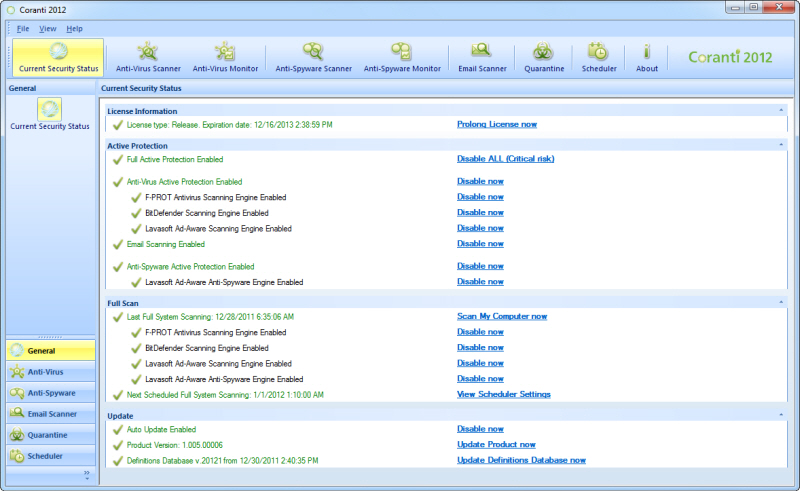Screen dimensions: 800x491
Task: Open the Email Scanner toolbar icon
Action: pyautogui.click(x=482, y=57)
